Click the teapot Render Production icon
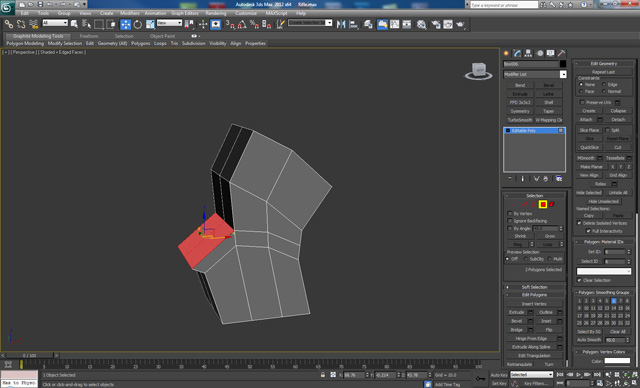 click(x=460, y=24)
